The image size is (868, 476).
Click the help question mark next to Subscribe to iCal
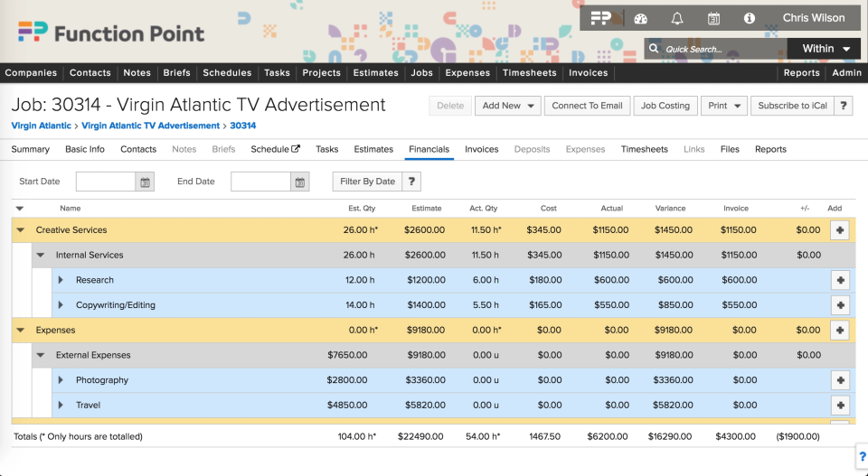(x=843, y=106)
